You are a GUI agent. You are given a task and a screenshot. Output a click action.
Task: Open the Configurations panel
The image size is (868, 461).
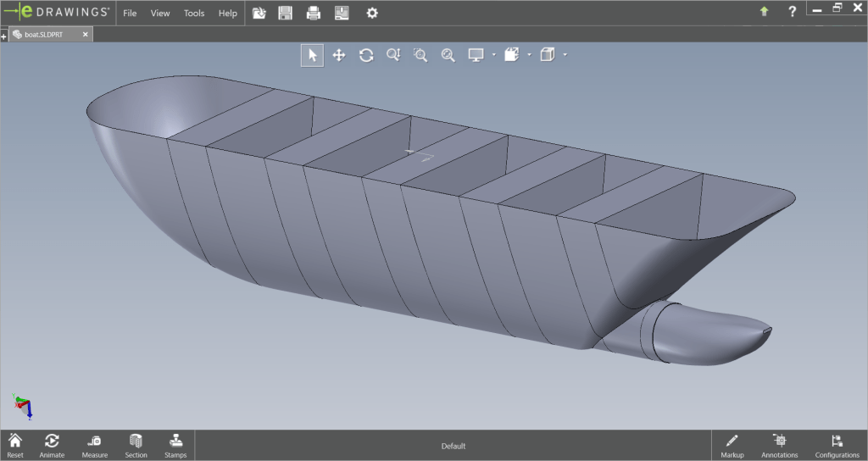point(837,445)
